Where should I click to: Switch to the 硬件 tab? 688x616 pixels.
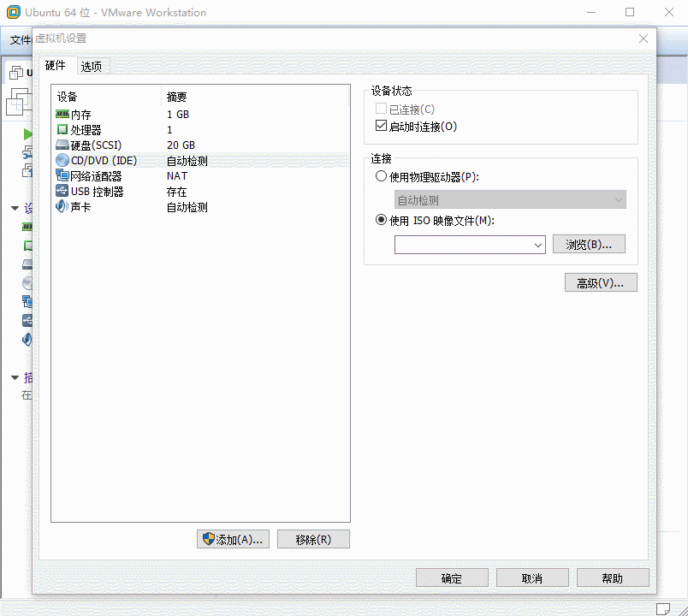tap(56, 66)
